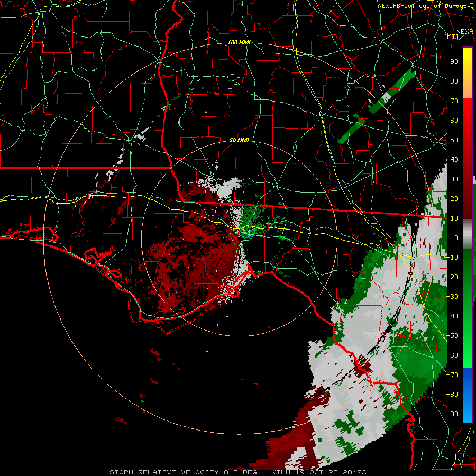Click the "100 NMI" range ring label
Screen dimensions: 476x476
coord(239,42)
